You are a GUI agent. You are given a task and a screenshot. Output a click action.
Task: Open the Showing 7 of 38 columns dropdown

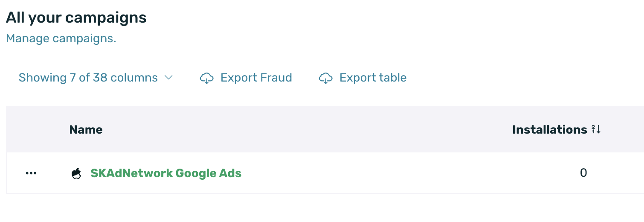tap(88, 78)
